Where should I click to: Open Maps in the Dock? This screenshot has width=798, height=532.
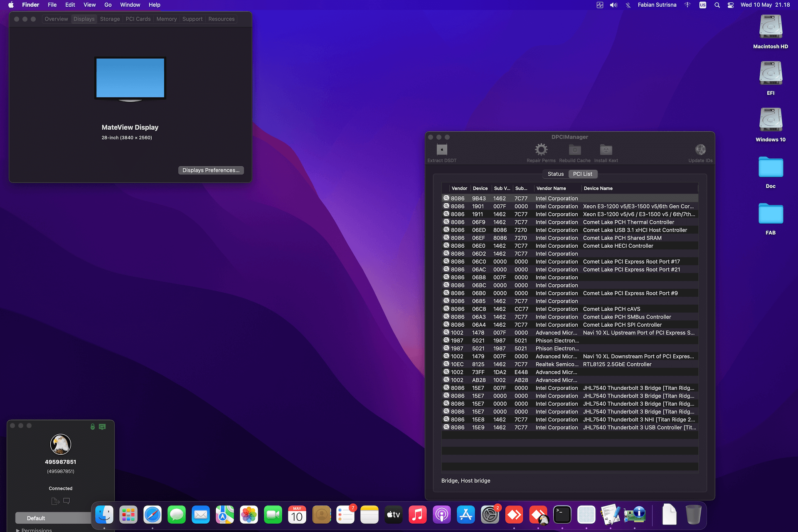pos(225,515)
